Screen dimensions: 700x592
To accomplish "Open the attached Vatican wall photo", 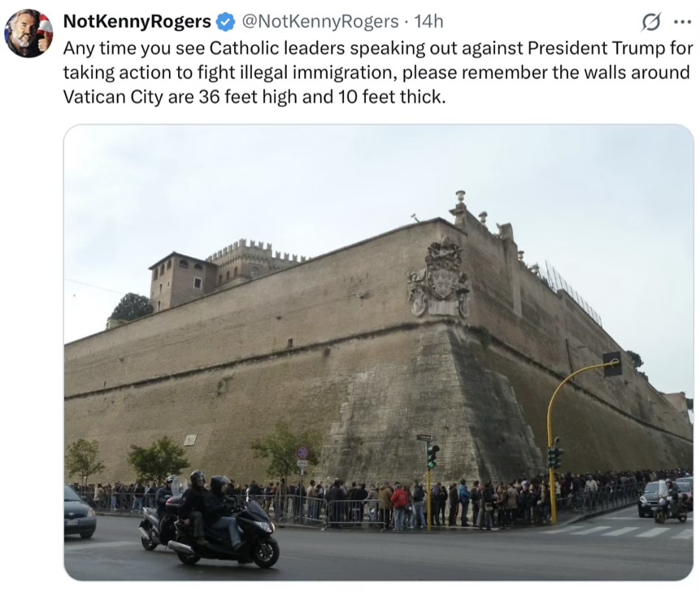I will point(379,352).
